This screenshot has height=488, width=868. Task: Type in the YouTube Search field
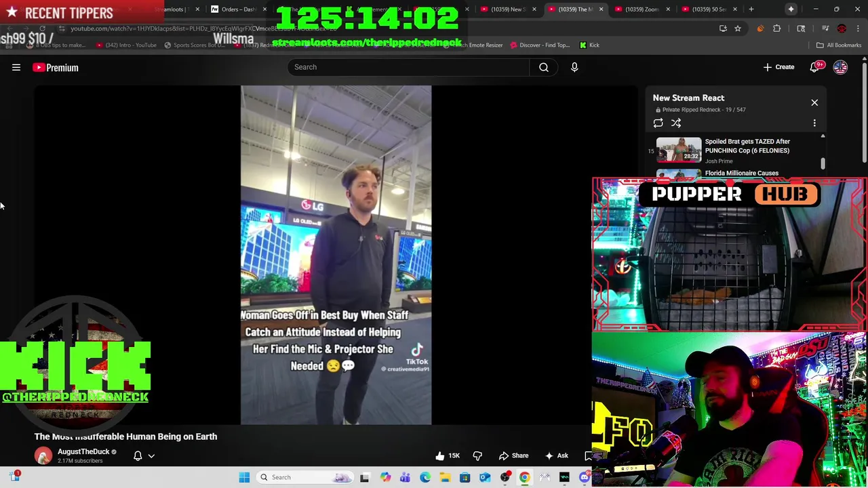(409, 67)
